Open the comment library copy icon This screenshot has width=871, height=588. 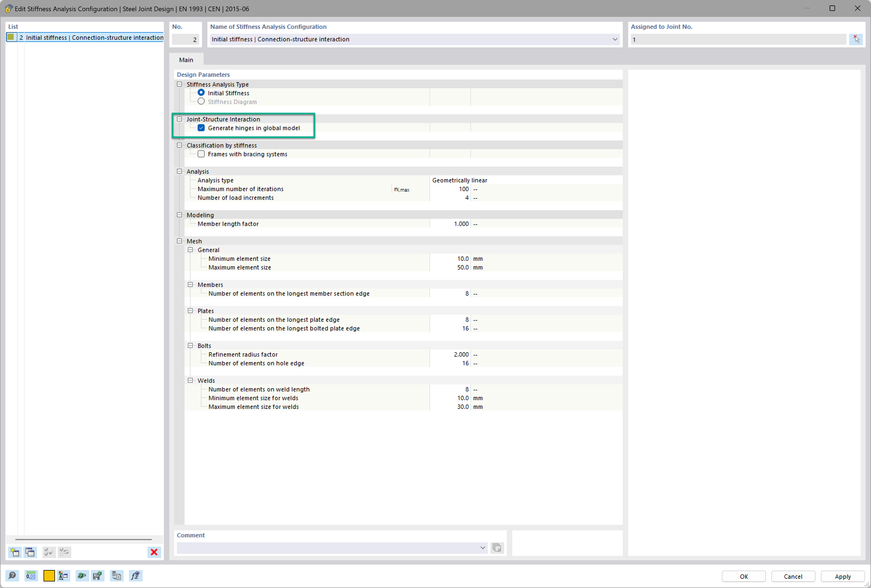pos(496,548)
